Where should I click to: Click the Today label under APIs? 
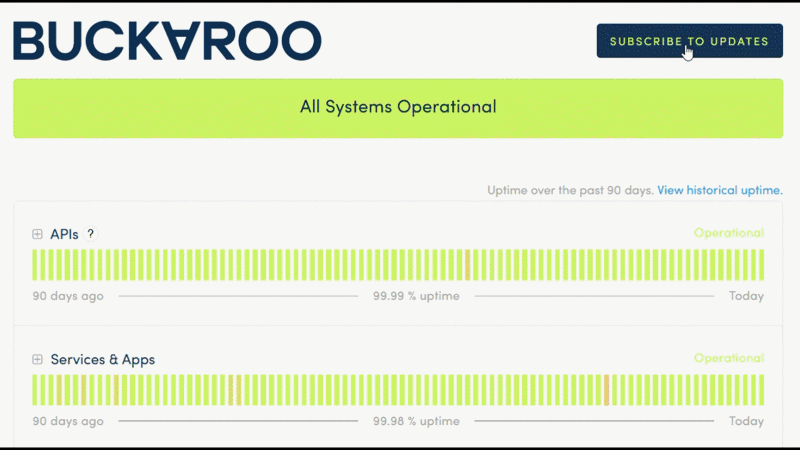746,296
